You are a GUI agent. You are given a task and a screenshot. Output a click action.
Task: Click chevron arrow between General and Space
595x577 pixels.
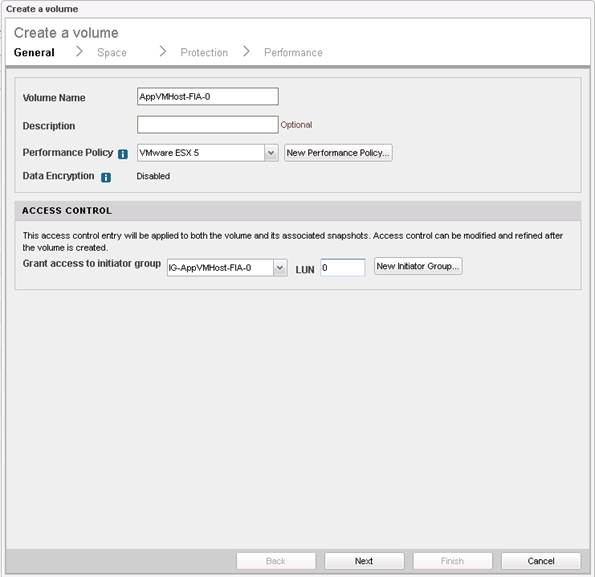tap(79, 51)
